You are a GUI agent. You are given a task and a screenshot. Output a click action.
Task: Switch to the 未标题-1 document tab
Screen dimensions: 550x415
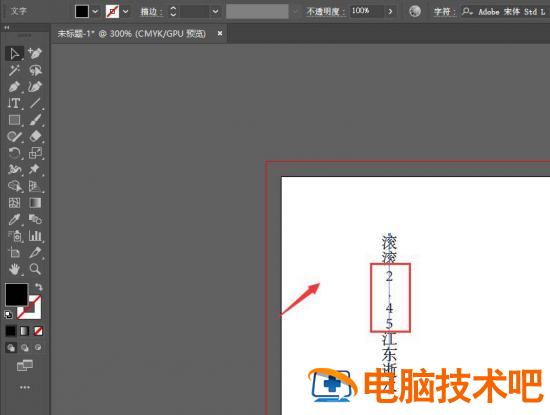pos(131,34)
